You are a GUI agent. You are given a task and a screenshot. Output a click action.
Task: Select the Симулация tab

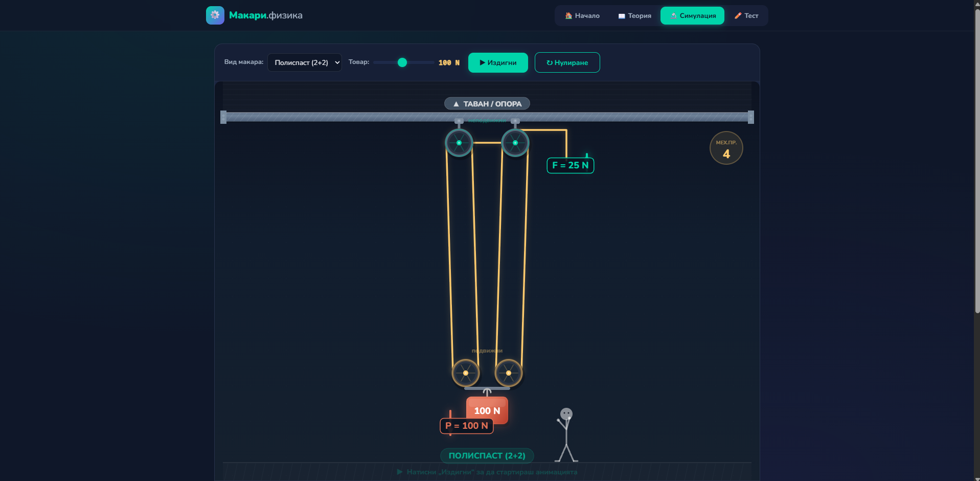point(692,16)
